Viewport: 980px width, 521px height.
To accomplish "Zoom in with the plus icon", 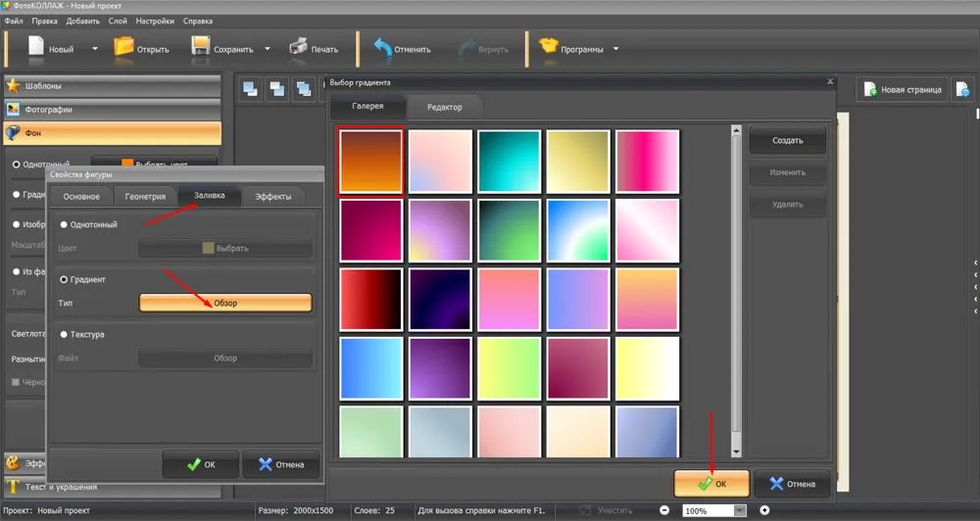I will click(764, 510).
